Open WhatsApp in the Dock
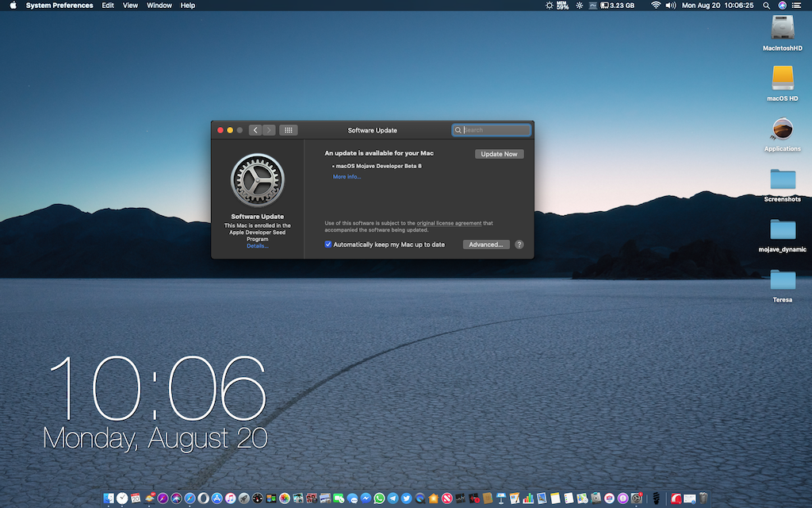 pyautogui.click(x=379, y=498)
